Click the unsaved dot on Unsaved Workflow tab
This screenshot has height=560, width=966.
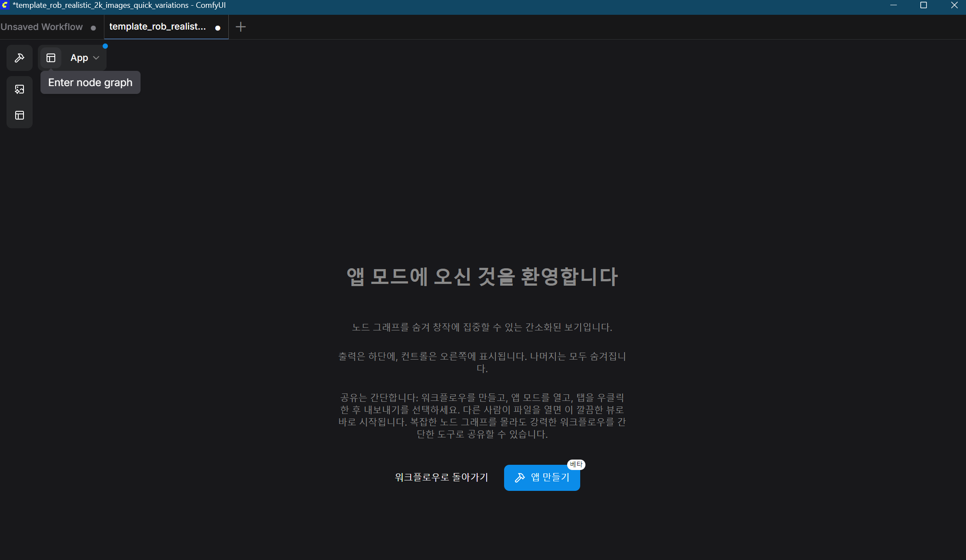tap(93, 28)
